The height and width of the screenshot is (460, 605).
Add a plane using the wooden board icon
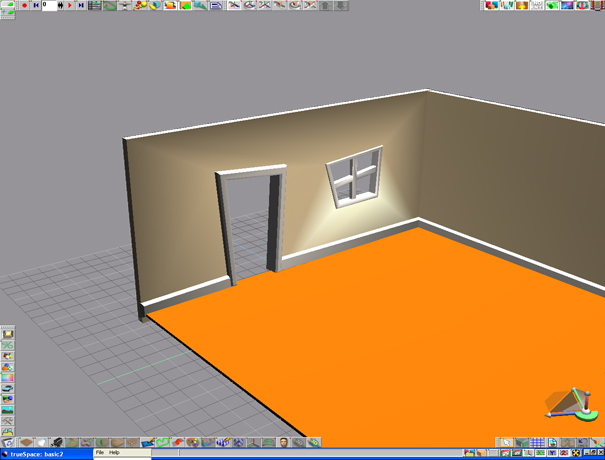(118, 441)
